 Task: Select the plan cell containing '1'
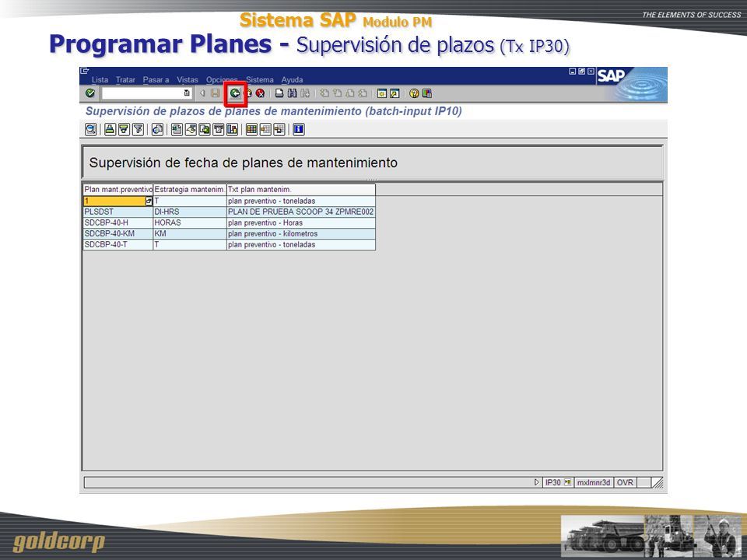pos(114,201)
